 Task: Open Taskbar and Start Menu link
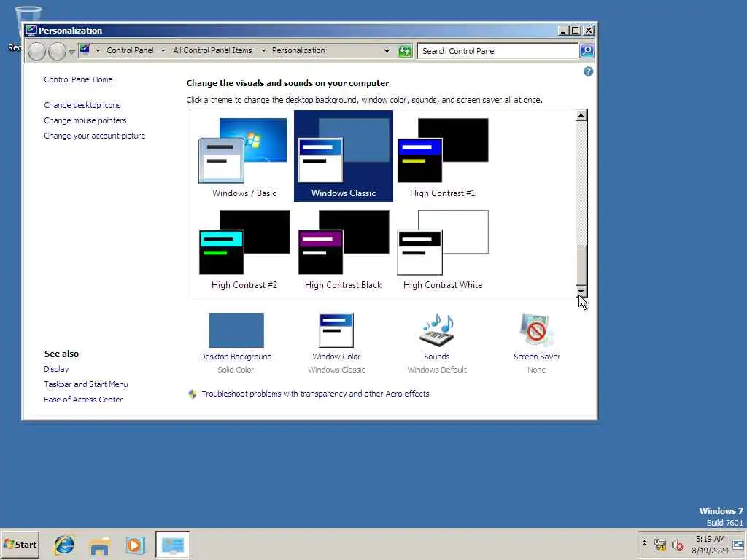point(86,384)
